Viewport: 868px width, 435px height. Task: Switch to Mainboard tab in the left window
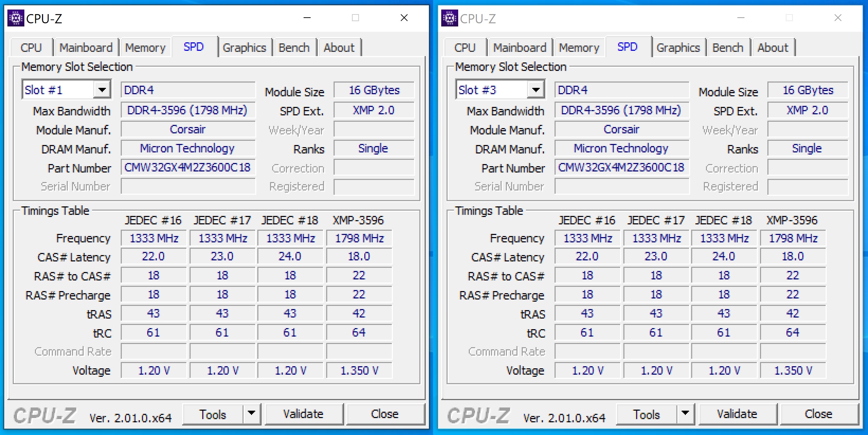pyautogui.click(x=86, y=48)
